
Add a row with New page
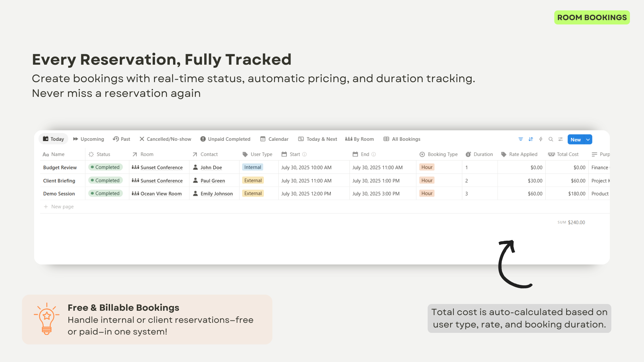tap(62, 206)
